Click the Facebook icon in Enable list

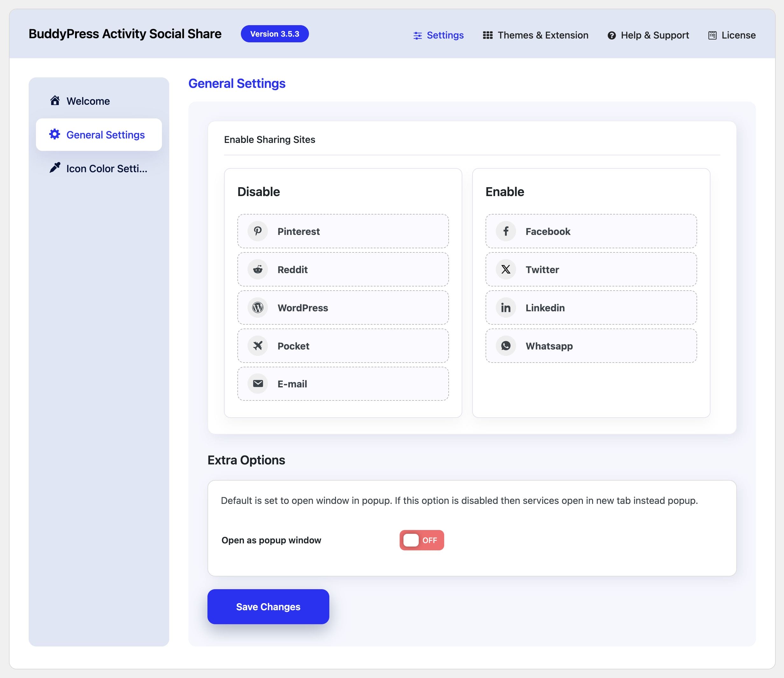506,231
